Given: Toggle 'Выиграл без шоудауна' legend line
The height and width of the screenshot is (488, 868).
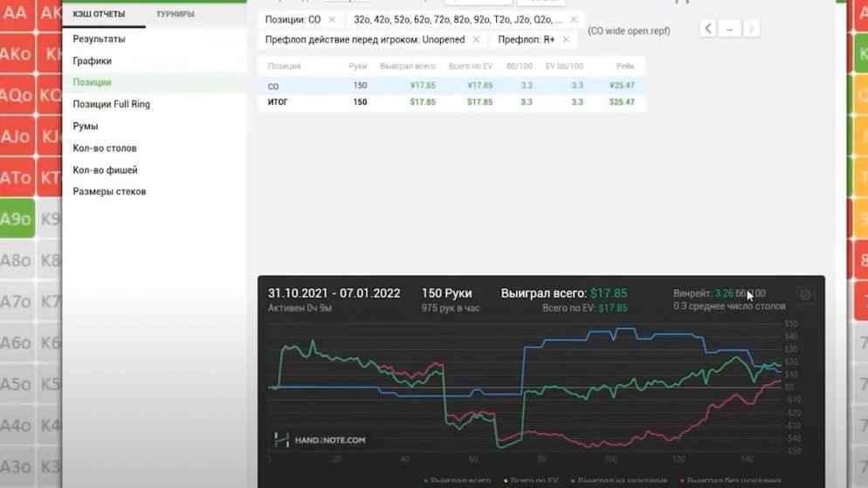Looking at the screenshot, I should (729, 481).
